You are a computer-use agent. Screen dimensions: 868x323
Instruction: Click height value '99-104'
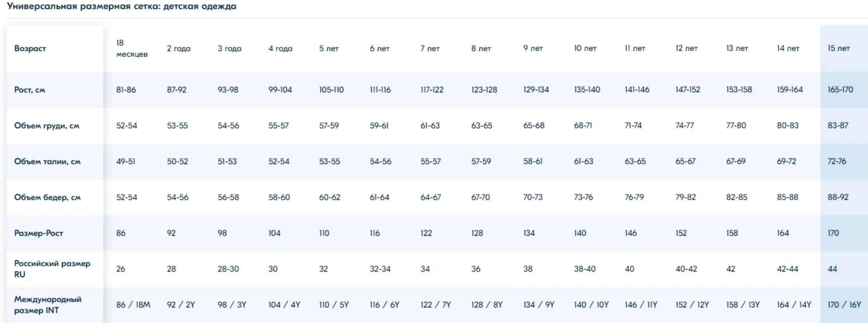click(x=280, y=90)
